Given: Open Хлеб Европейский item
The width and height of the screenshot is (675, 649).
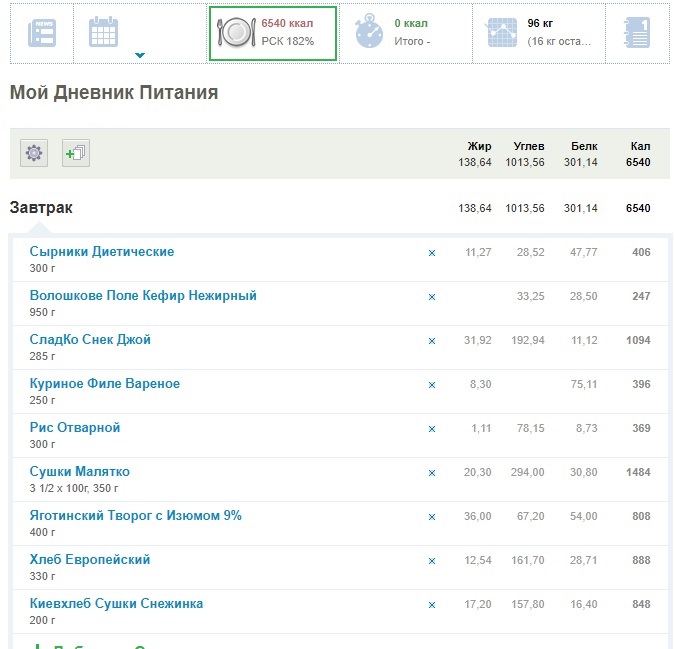Looking at the screenshot, I should tap(90, 560).
